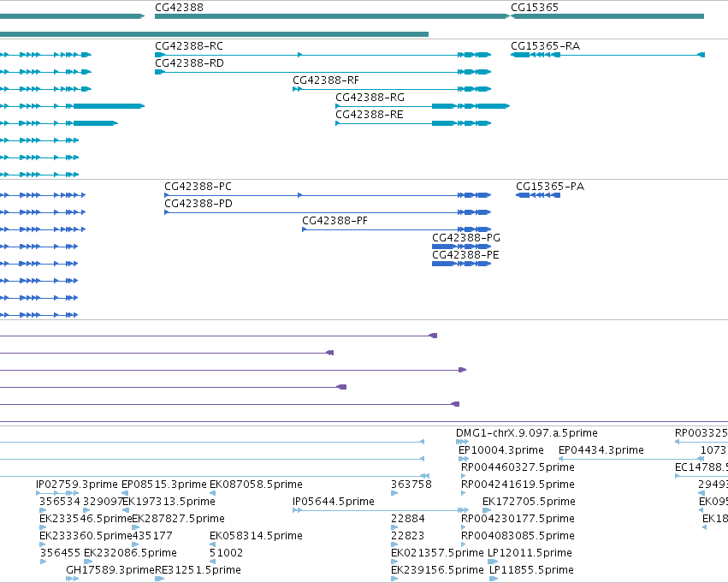This screenshot has height=583, width=728.
Task: Open the EP08515.3prime feature
Action: [x=164, y=485]
